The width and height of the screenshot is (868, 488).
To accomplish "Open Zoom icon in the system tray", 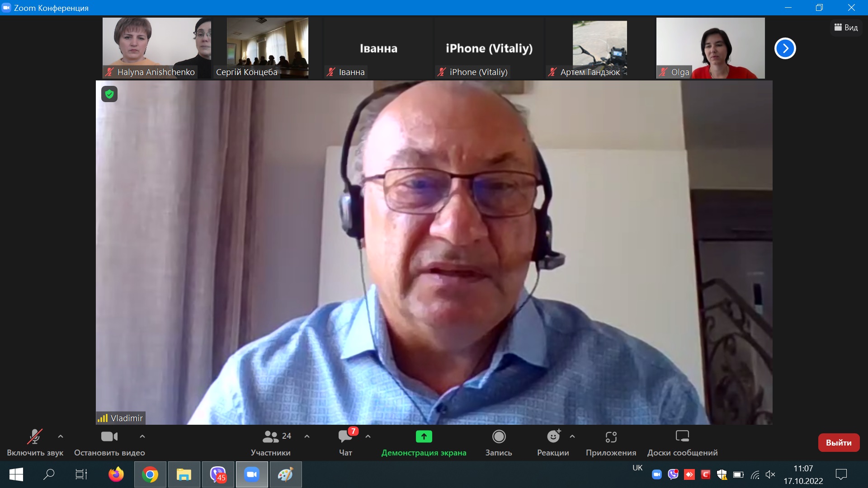I will pyautogui.click(x=657, y=474).
